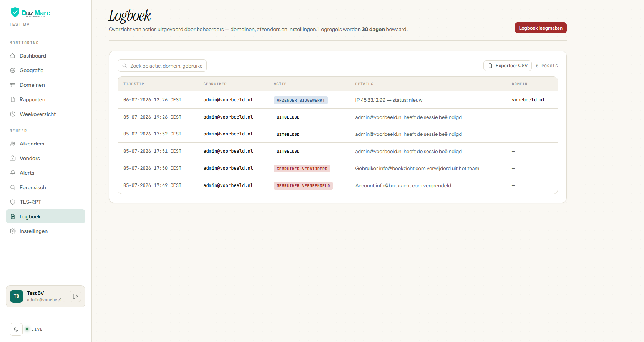Click the UITGELOGD badge in the 17:52 row
The image size is (644, 342).
pos(288,134)
